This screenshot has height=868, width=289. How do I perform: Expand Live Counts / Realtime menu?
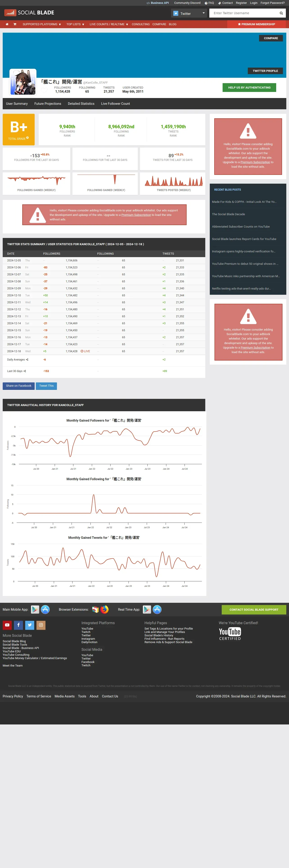(x=109, y=24)
